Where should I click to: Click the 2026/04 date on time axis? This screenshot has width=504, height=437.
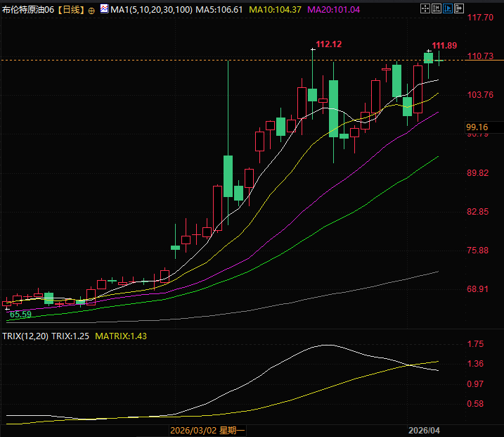[425, 429]
